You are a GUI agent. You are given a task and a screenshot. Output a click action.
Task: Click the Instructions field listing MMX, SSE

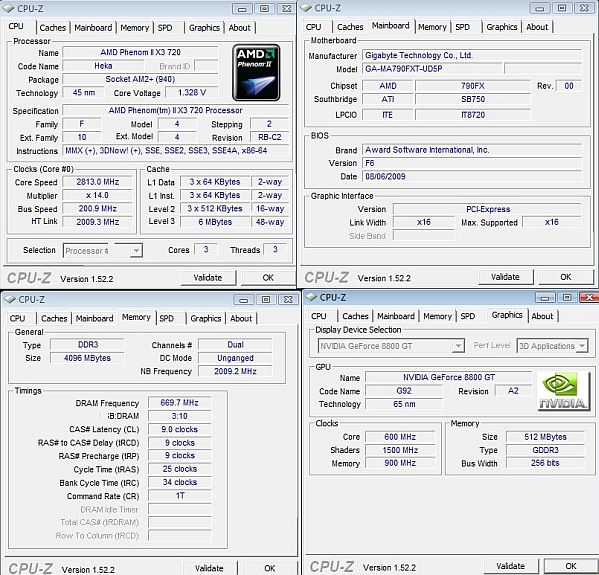[x=175, y=151]
